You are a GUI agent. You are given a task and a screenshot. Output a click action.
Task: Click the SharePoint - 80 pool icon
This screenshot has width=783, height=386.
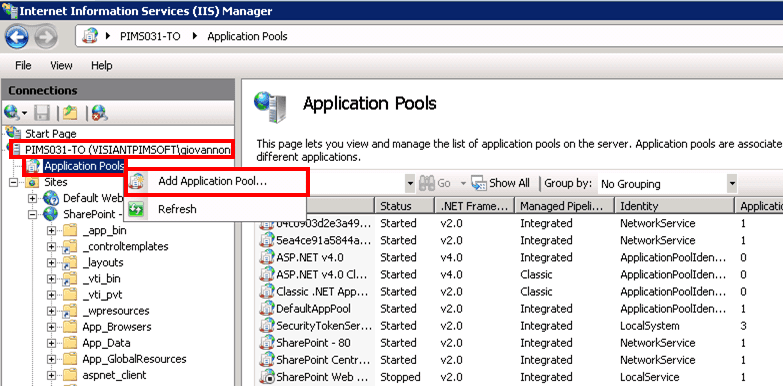coord(267,343)
